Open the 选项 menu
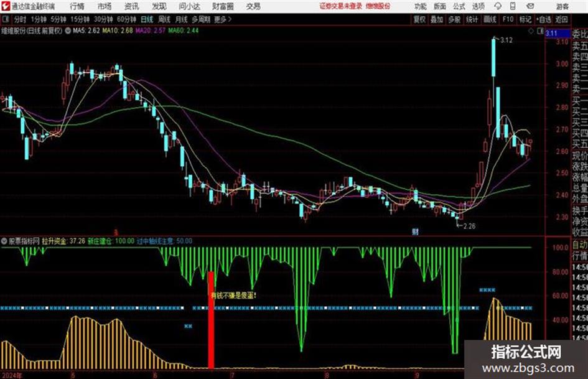Screen dimensions: 588x379 [x=478, y=6]
